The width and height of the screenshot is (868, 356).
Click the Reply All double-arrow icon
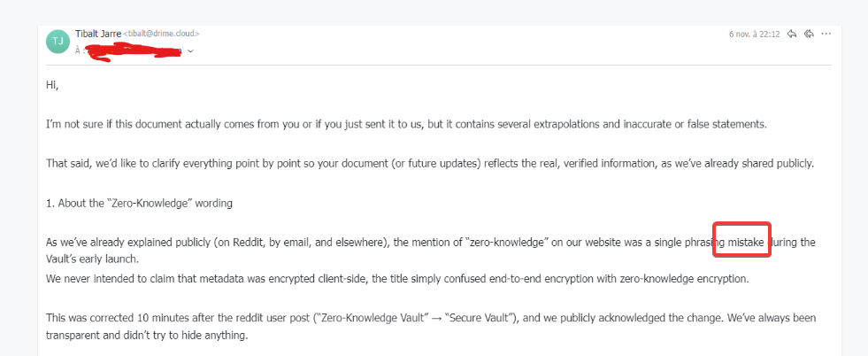809,34
